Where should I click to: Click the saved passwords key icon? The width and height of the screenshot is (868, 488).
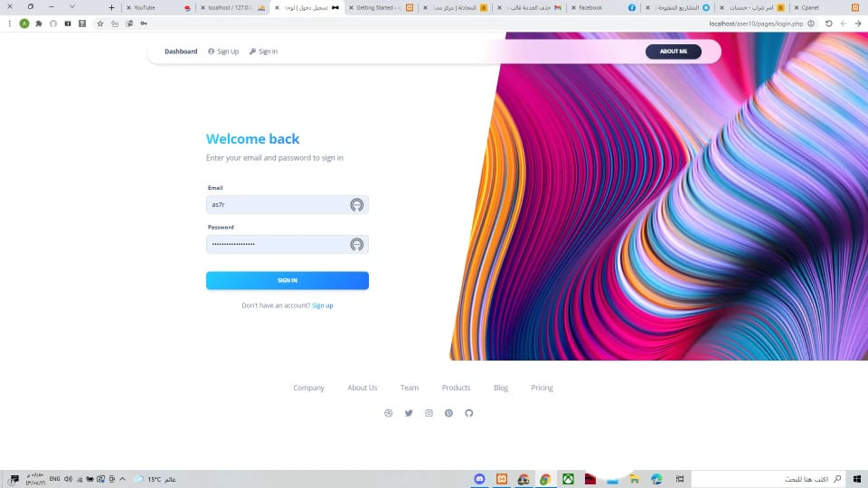tap(144, 23)
